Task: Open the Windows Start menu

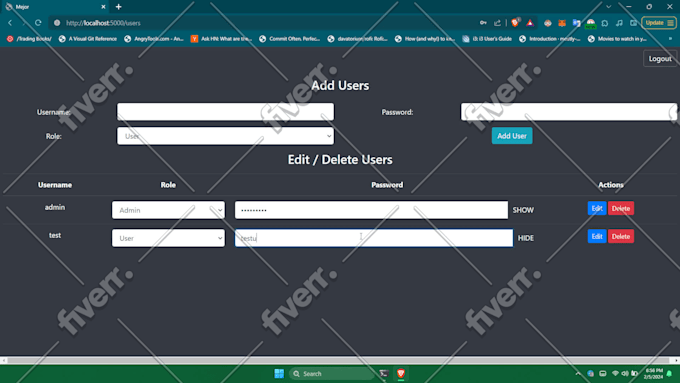Action: 279,373
